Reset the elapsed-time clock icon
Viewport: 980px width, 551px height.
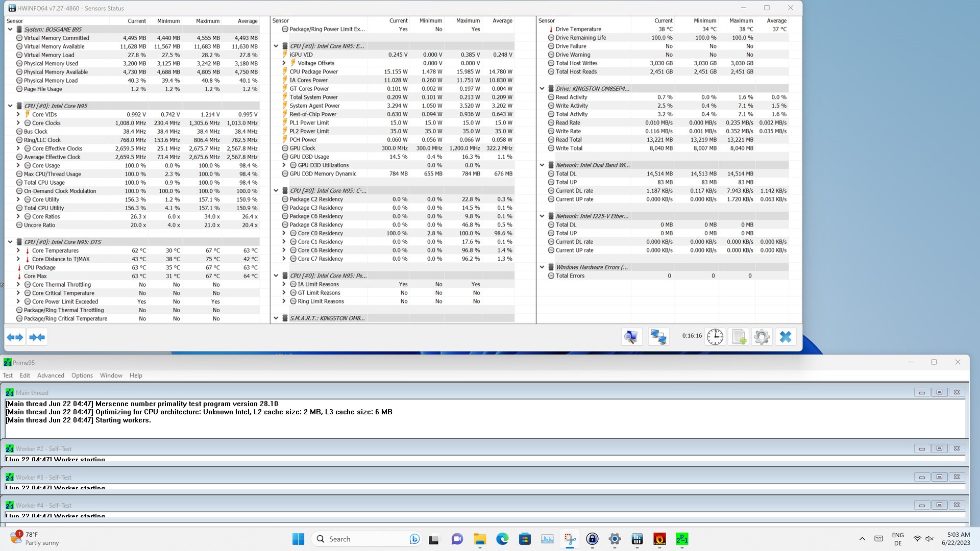click(x=715, y=337)
